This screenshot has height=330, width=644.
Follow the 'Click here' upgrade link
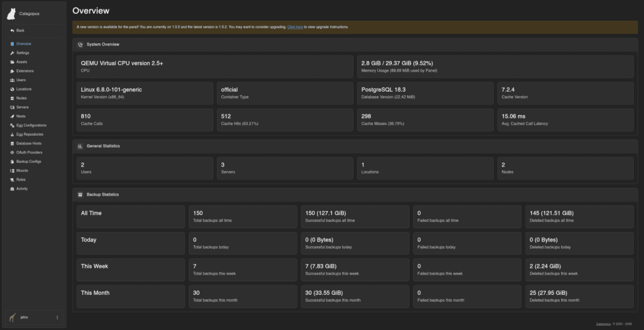tap(295, 27)
